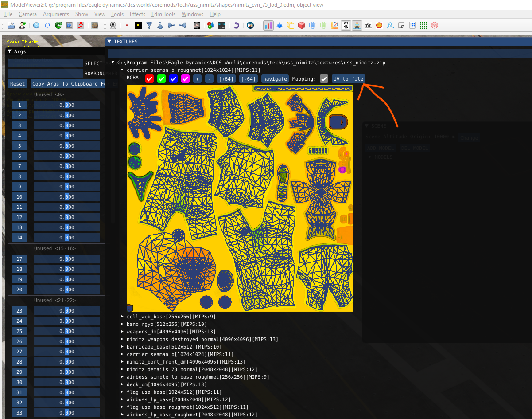Viewport: 532px width, 419px height.
Task: Toggle the magenta alpha channel checkbox
Action: click(x=185, y=79)
